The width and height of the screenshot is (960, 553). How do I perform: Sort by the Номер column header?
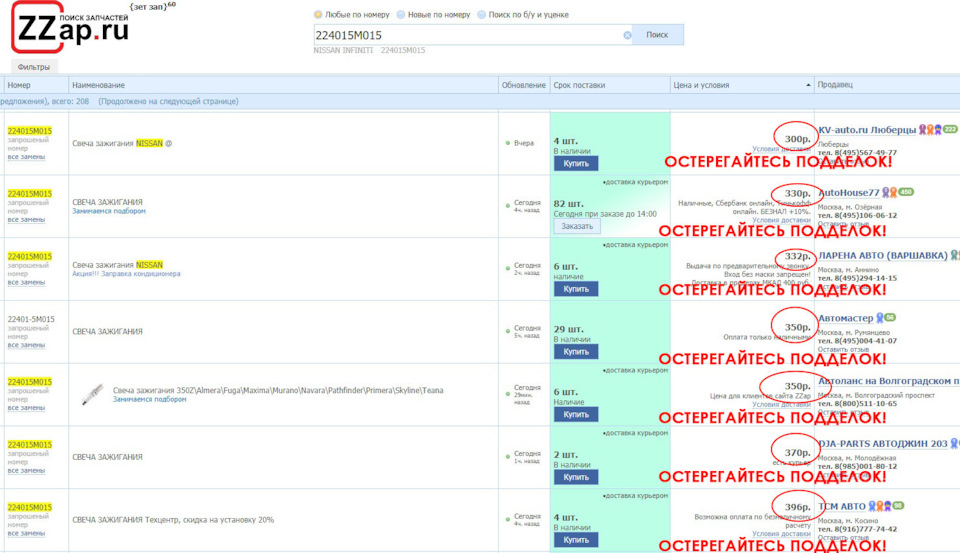19,85
